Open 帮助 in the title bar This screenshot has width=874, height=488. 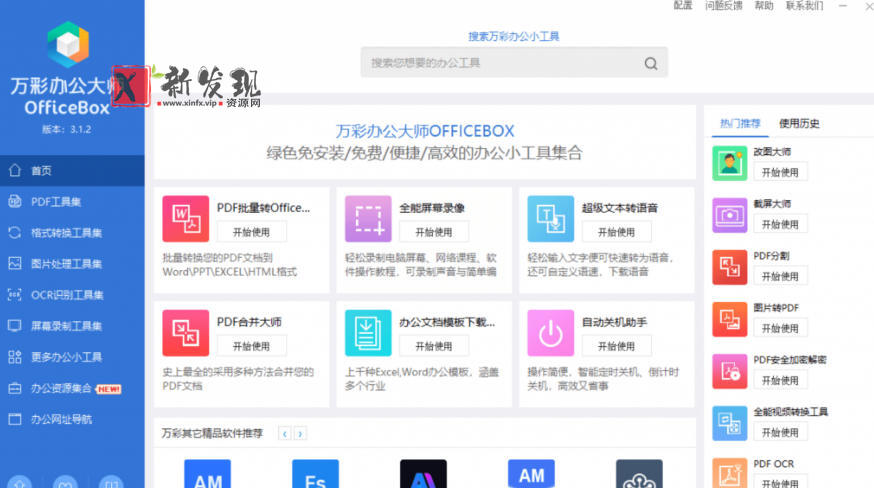click(x=764, y=6)
